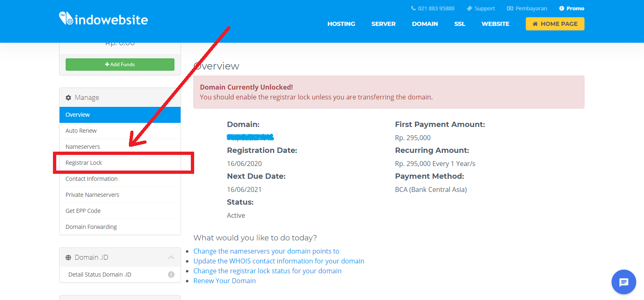The height and width of the screenshot is (300, 644).
Task: Open Get EPP Code in sidebar
Action: point(83,211)
